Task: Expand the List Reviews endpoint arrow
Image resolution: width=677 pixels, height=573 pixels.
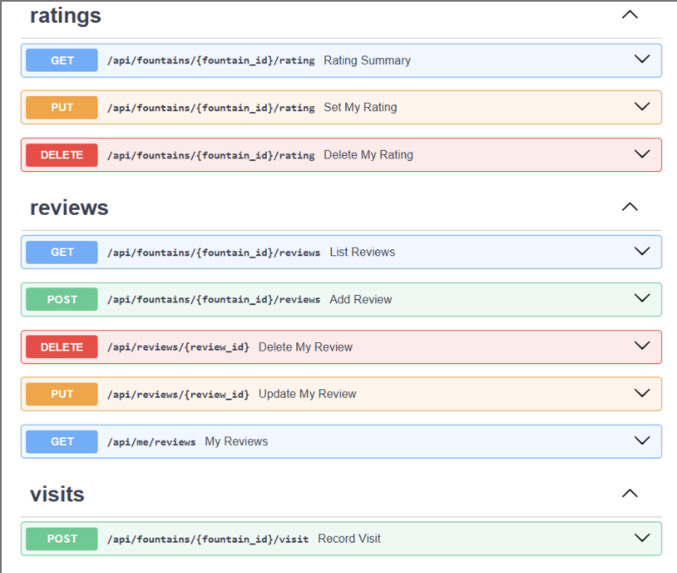Action: 642,251
